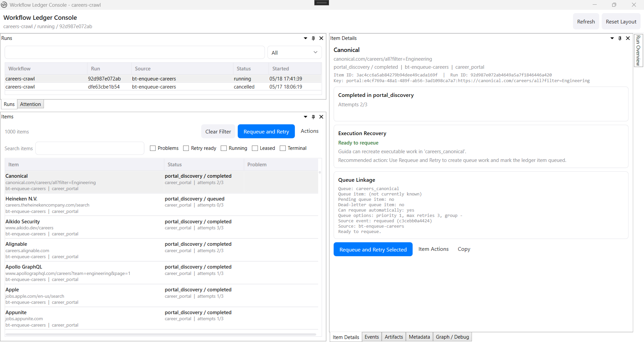Select the Canonical item row
The image size is (644, 342).
pos(161,182)
